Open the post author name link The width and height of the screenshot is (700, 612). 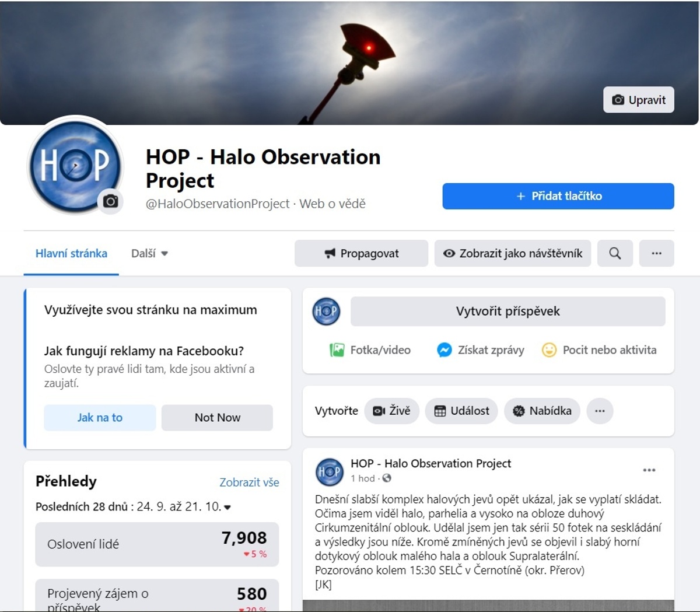pyautogui.click(x=430, y=463)
